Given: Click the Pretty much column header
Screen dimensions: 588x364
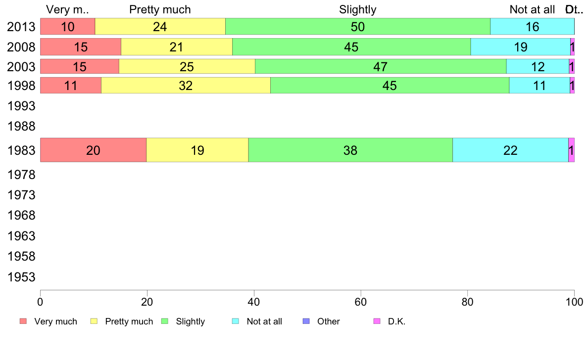Looking at the screenshot, I should [x=160, y=9].
